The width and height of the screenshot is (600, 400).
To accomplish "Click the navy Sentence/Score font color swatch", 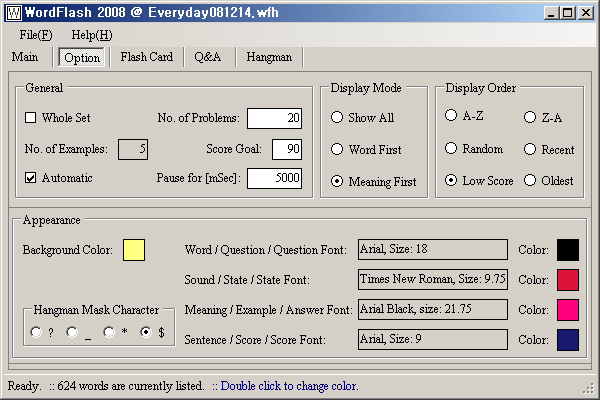I will pyautogui.click(x=568, y=340).
